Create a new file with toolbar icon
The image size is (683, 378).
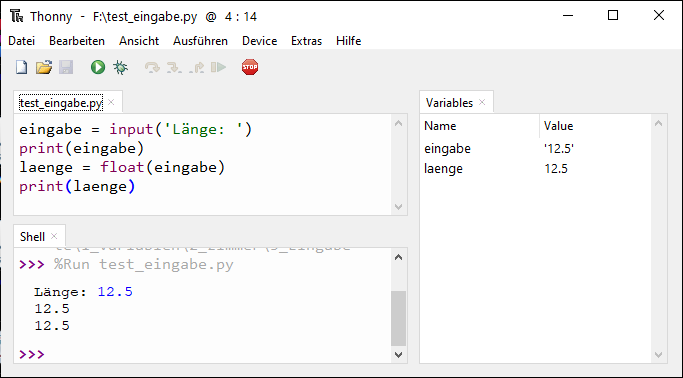pyautogui.click(x=21, y=68)
